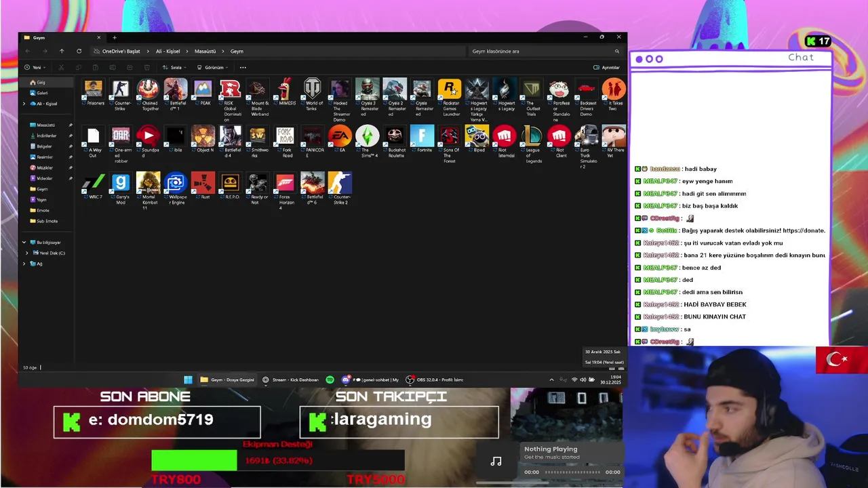Select the League of Legends shortcut
Viewport: 868px width, 488px height.
[532, 144]
